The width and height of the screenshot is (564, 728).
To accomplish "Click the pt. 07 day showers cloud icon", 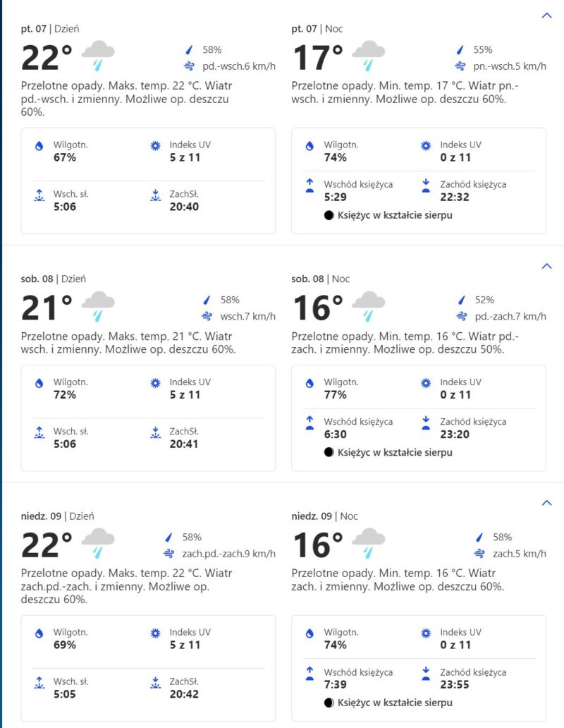I will pyautogui.click(x=98, y=56).
